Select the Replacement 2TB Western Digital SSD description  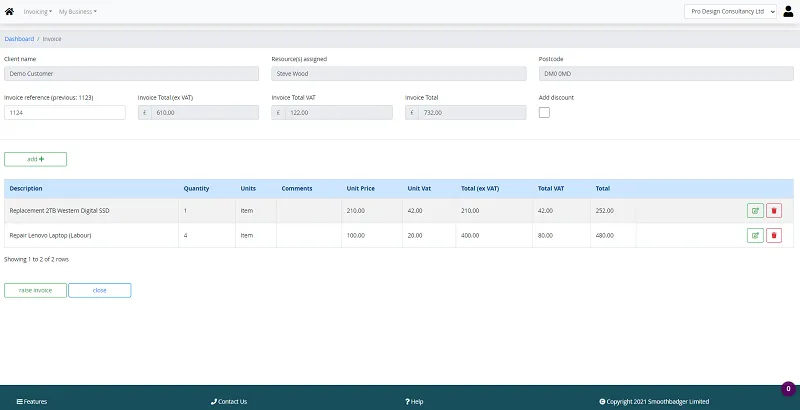(x=59, y=211)
